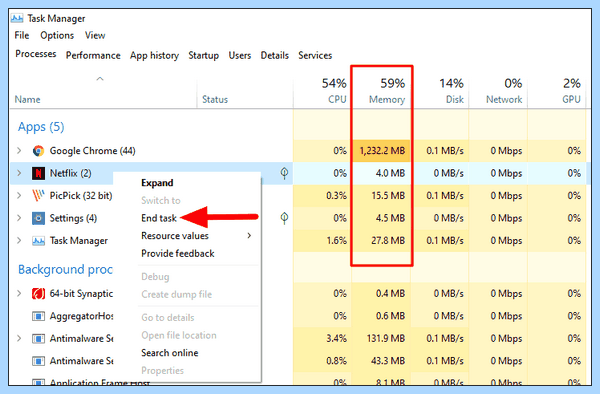
Task: Click the suspended leaf icon on Settings row
Action: 284,218
